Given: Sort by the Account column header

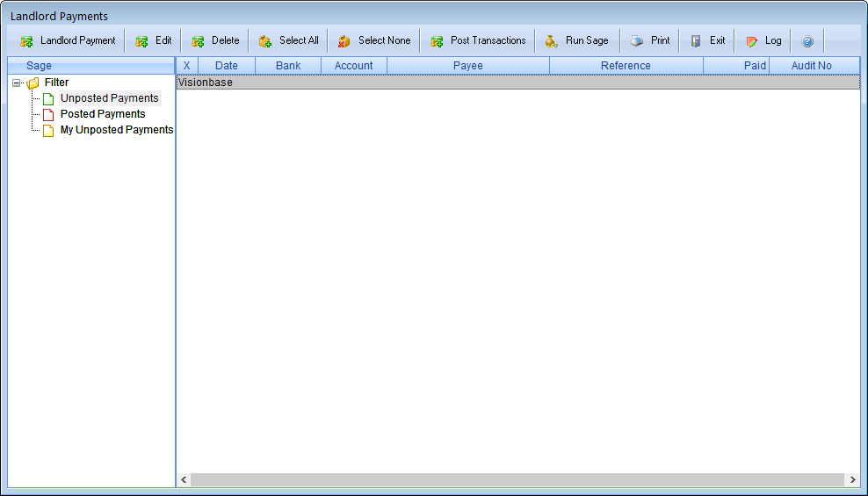Looking at the screenshot, I should (x=354, y=66).
